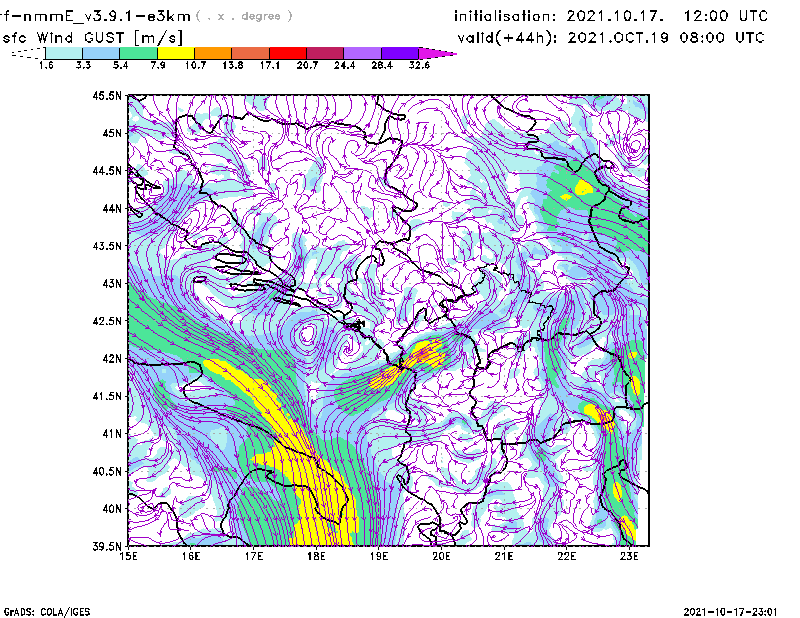
Task: Click the '41.5N' latitude label
Action: pos(107,396)
